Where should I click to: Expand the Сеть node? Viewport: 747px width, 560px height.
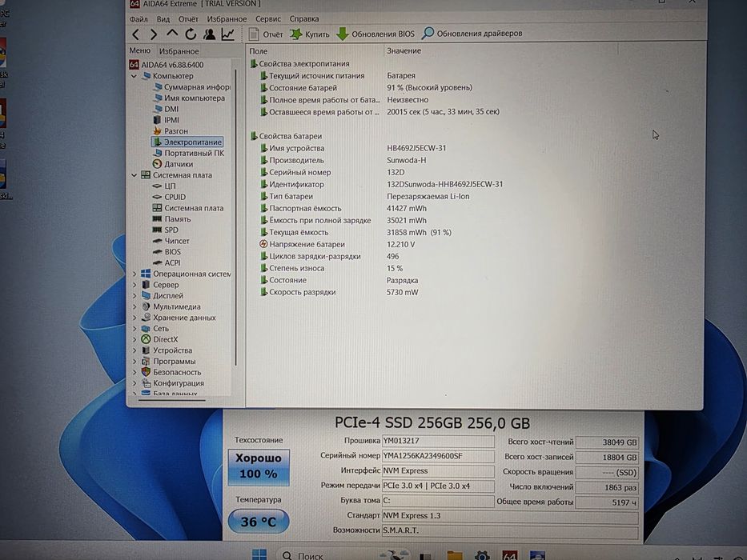134,329
